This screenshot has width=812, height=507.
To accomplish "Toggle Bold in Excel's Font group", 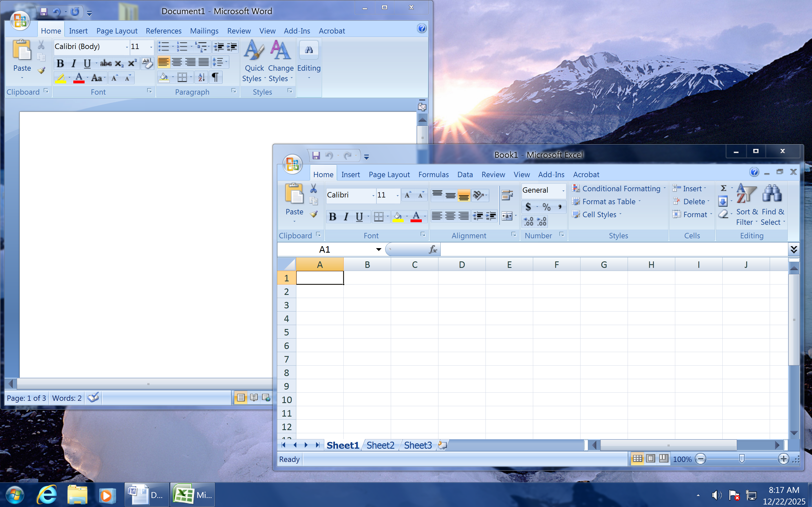I will (x=332, y=217).
